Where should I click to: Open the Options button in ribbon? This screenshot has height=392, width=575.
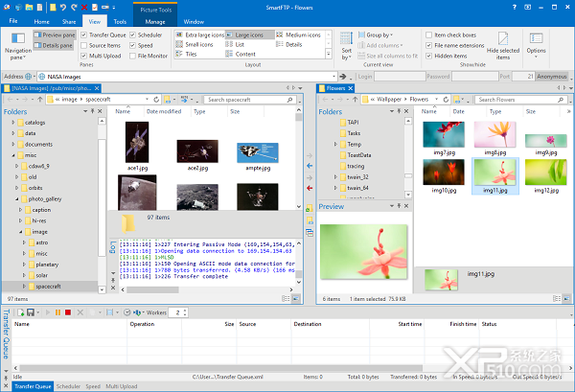536,45
